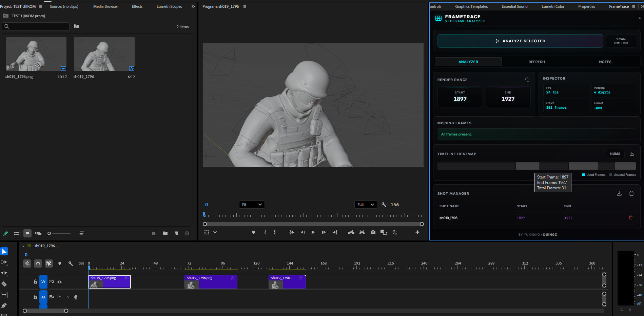
Task: Open the Essential Sound tab
Action: (x=514, y=6)
